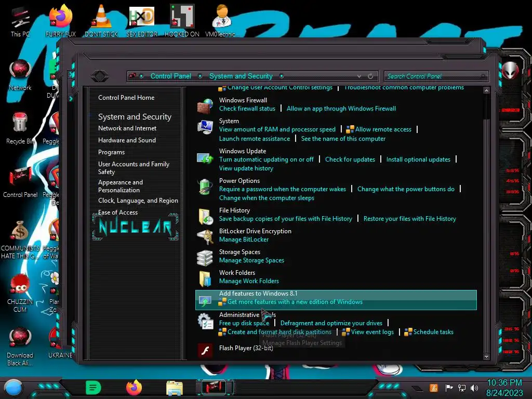Open VM0Technic desktop shortcut
This screenshot has height=399, width=532.
222,20
